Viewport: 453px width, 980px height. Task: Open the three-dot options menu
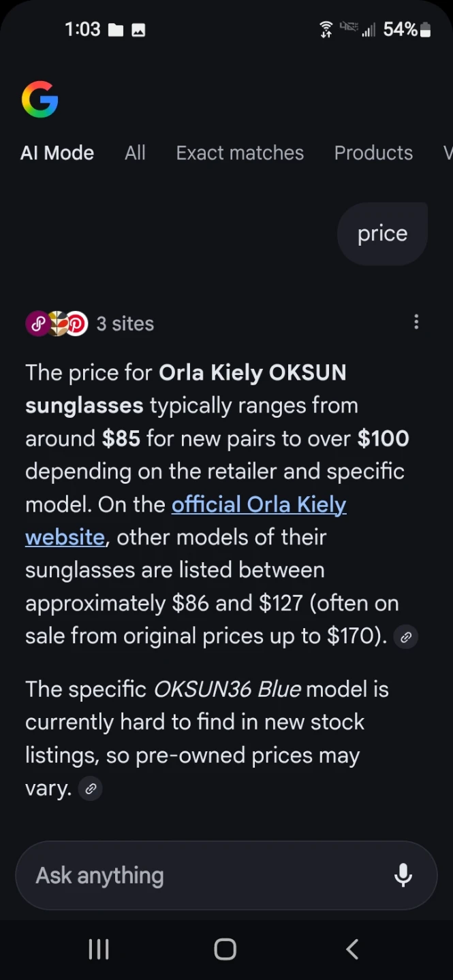[x=416, y=322]
